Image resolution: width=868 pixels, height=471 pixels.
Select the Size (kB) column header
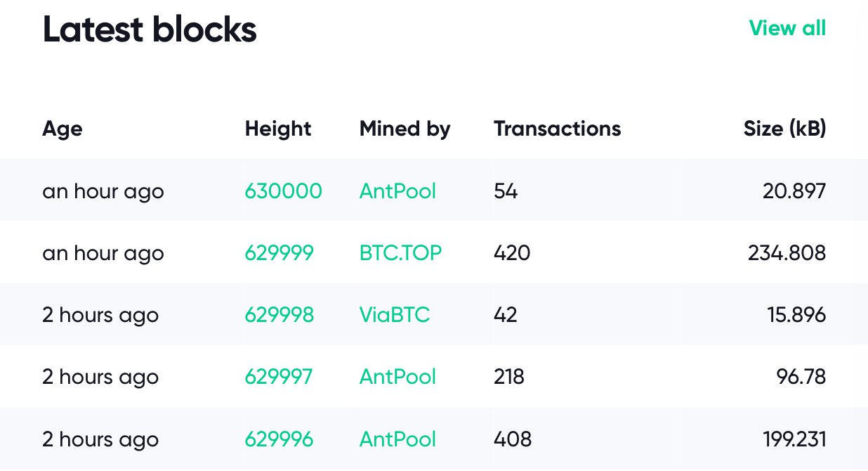tap(785, 129)
